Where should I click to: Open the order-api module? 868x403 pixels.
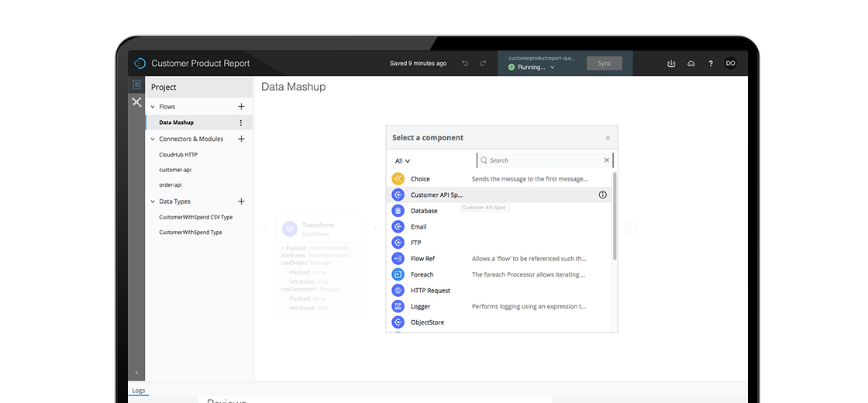click(x=170, y=185)
